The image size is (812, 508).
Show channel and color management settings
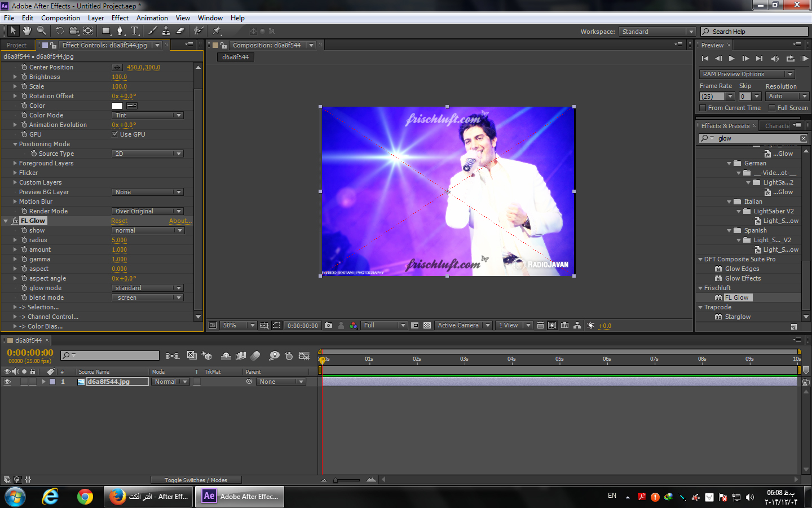[354, 326]
